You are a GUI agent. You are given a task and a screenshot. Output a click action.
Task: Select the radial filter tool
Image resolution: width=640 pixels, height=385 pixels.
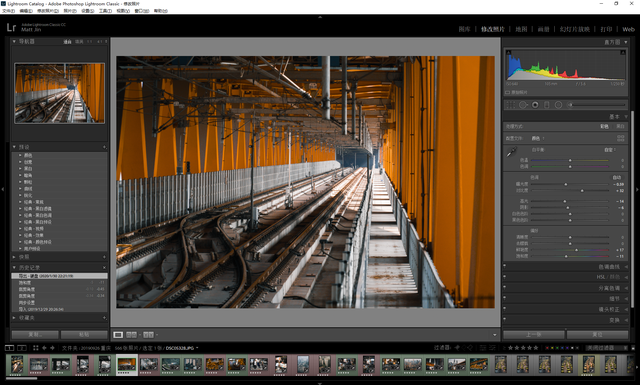558,105
